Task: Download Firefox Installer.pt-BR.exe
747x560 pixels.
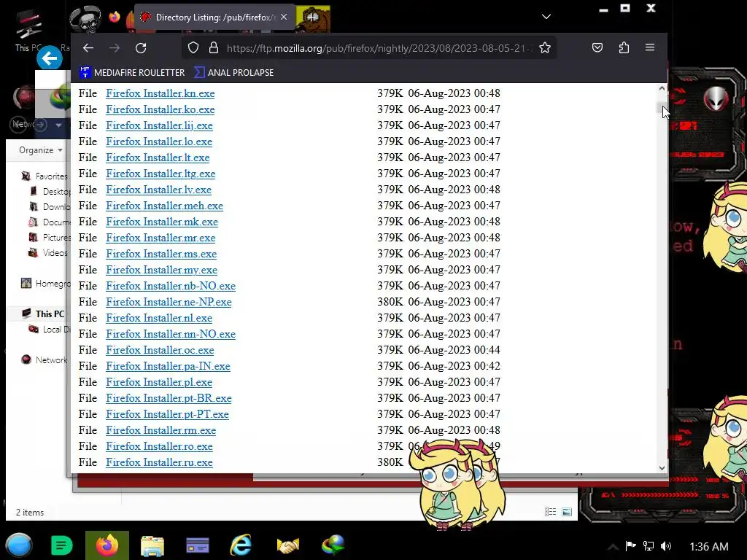Action: (169, 398)
